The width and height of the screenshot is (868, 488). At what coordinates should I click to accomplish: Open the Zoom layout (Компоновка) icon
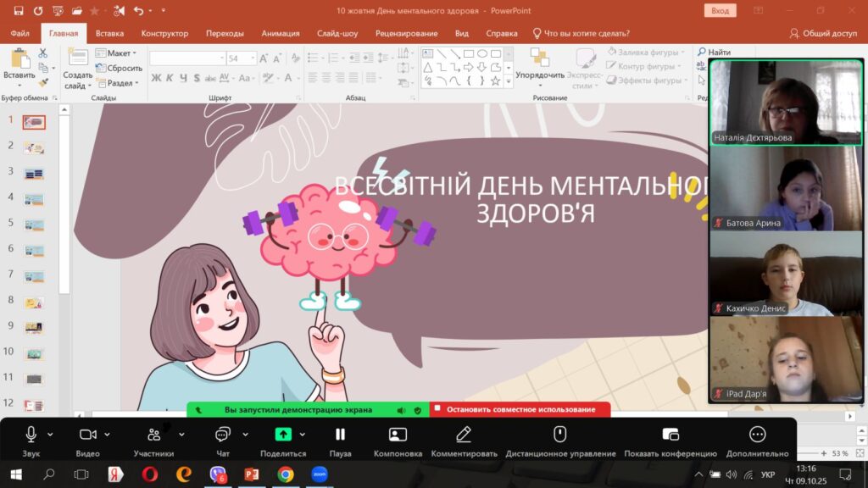pos(398,435)
